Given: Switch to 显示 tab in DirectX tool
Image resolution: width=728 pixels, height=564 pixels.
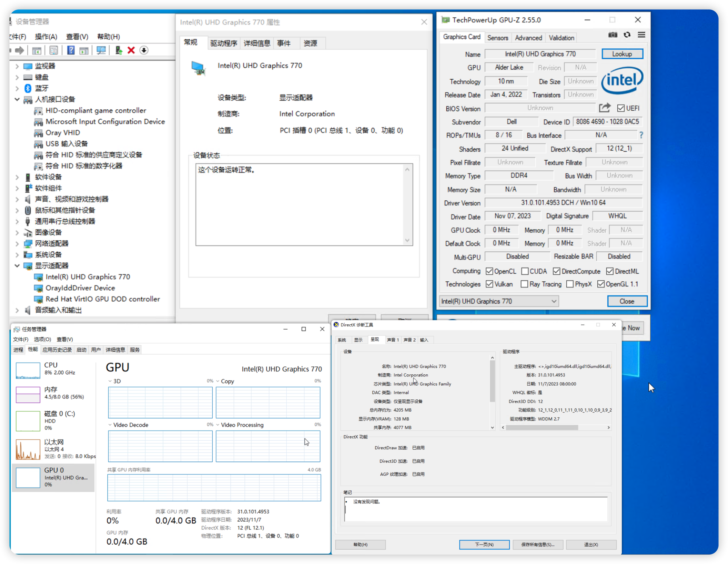Looking at the screenshot, I should [x=358, y=340].
